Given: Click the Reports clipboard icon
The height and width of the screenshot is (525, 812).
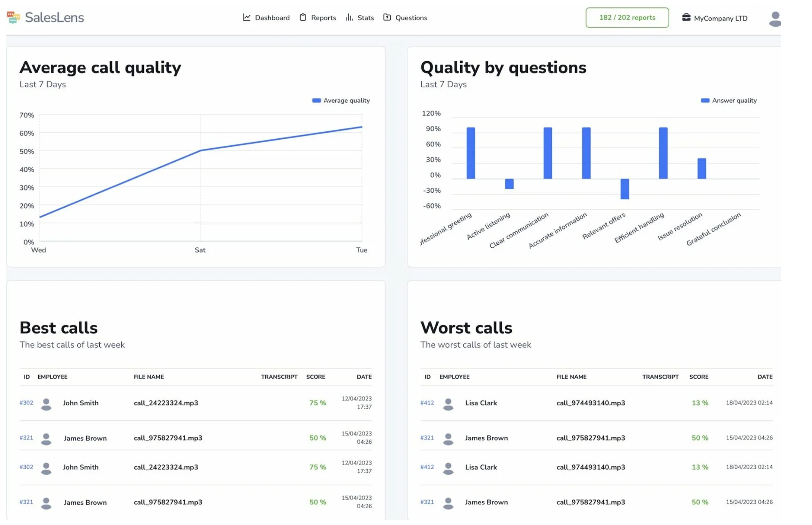Looking at the screenshot, I should point(303,17).
